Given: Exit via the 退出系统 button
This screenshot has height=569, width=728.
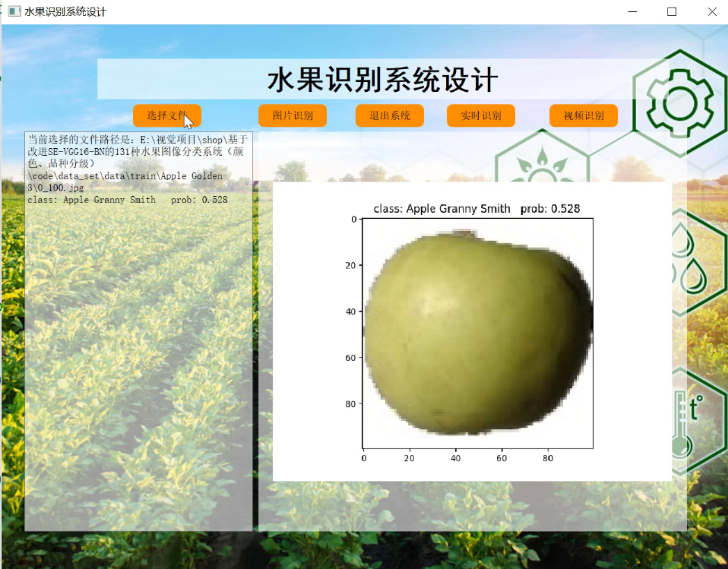Looking at the screenshot, I should point(390,115).
